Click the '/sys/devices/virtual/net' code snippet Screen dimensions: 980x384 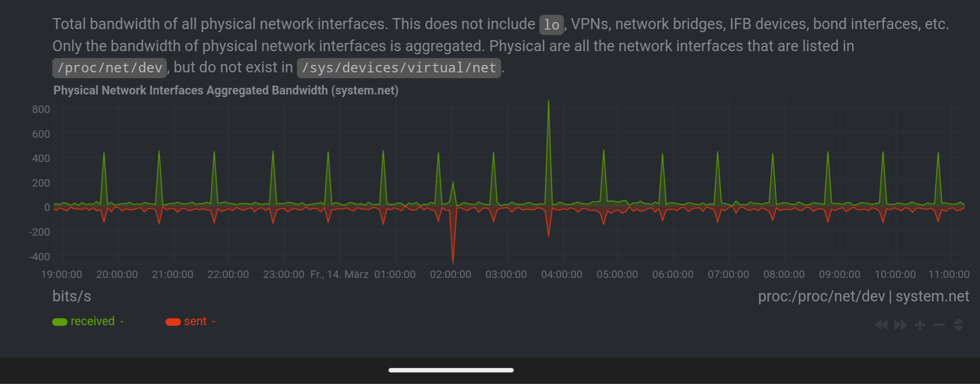(x=399, y=68)
